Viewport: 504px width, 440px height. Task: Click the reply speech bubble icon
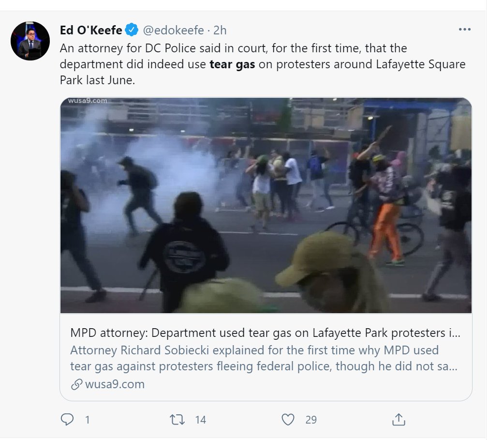67,419
